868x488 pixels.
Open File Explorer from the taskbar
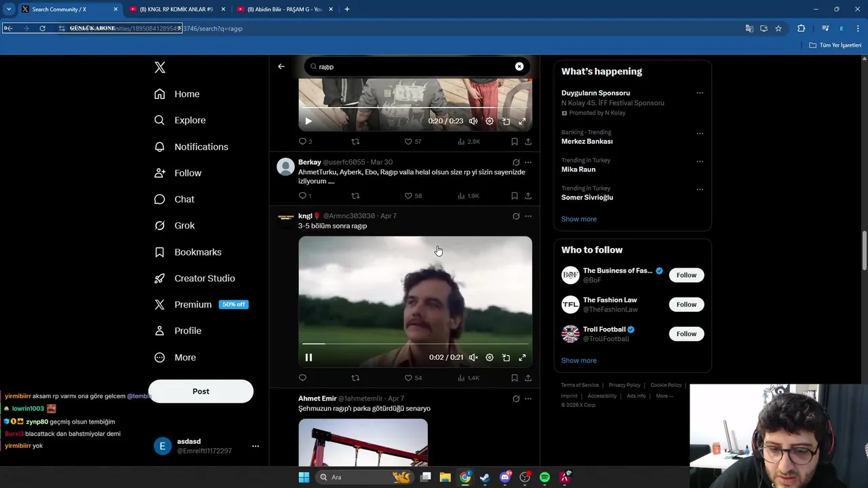pos(445,477)
